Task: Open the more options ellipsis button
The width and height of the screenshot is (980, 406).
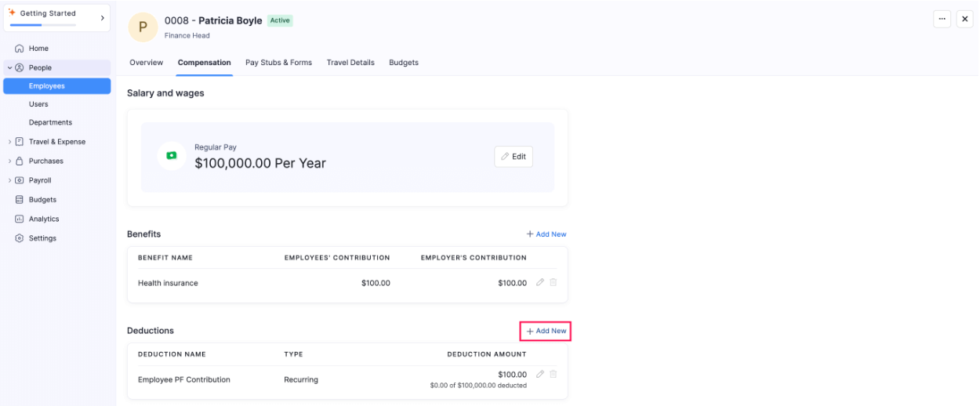Action: (942, 19)
